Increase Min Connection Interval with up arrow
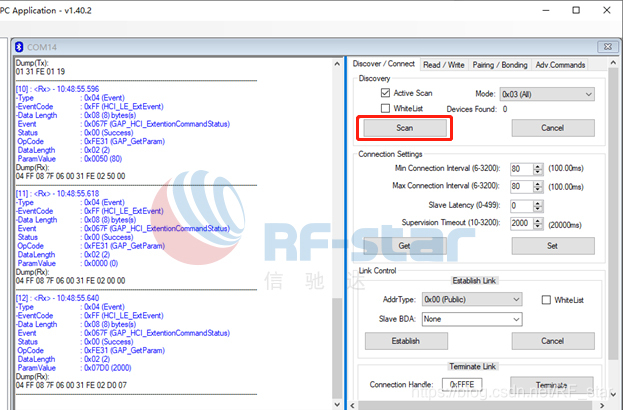This screenshot has width=623, height=410. click(x=538, y=166)
